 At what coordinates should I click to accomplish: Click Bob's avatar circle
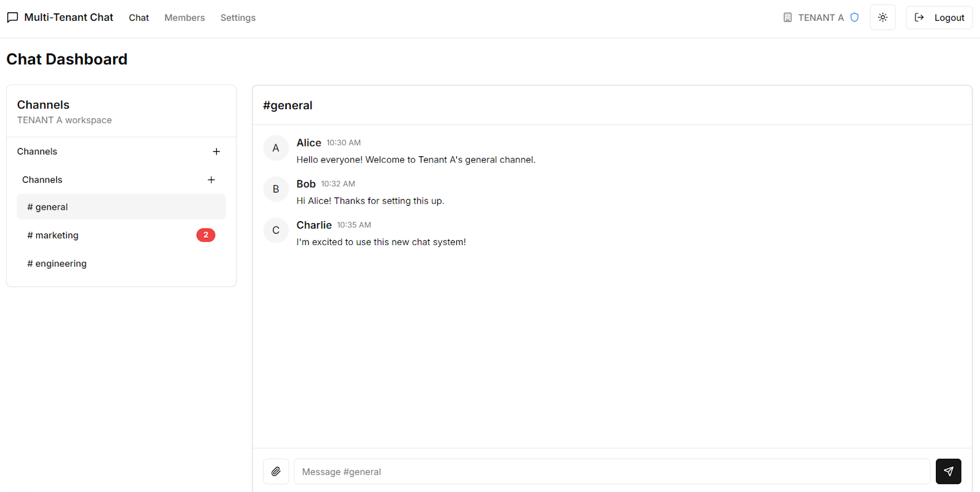pos(276,189)
